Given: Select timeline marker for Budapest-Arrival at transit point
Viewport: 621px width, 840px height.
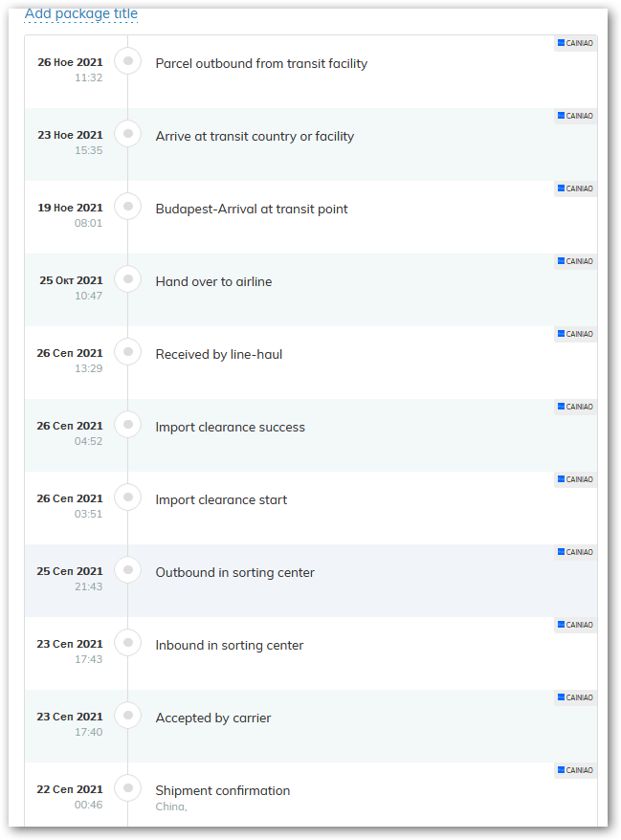Looking at the screenshot, I should pyautogui.click(x=127, y=207).
